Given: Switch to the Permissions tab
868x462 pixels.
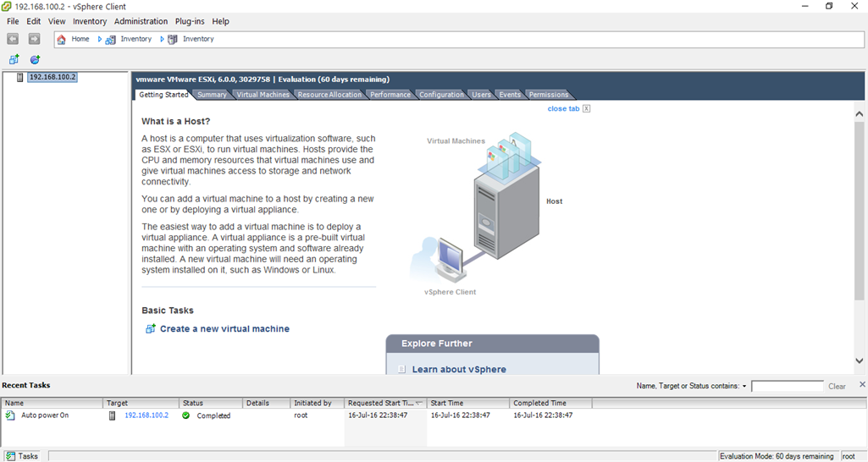Looking at the screenshot, I should pyautogui.click(x=548, y=95).
